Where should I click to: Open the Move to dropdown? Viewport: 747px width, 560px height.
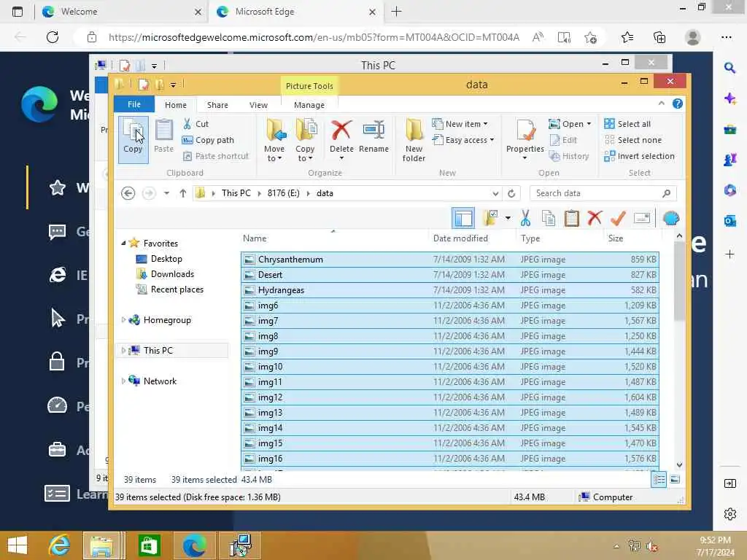274,141
